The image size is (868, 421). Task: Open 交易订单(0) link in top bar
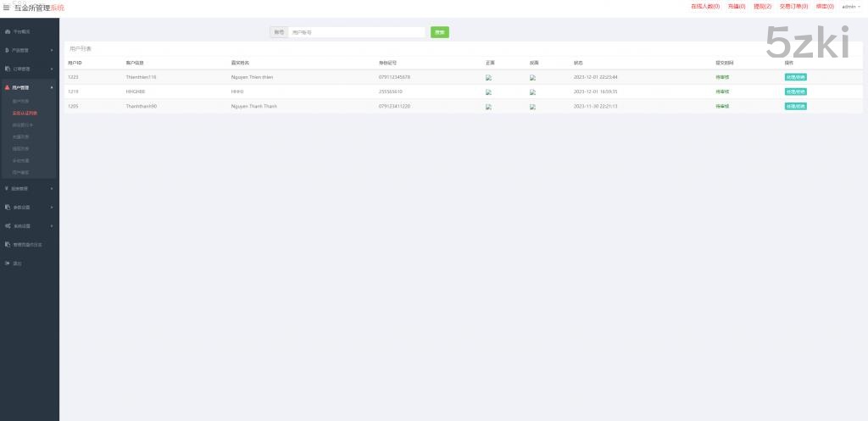coord(793,6)
